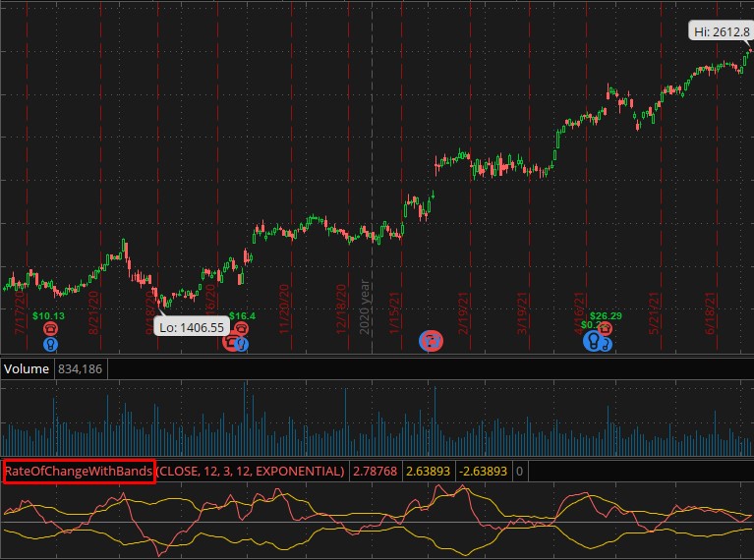Click the 11/20/20 date marker
This screenshot has width=754, height=560.
coord(285,308)
